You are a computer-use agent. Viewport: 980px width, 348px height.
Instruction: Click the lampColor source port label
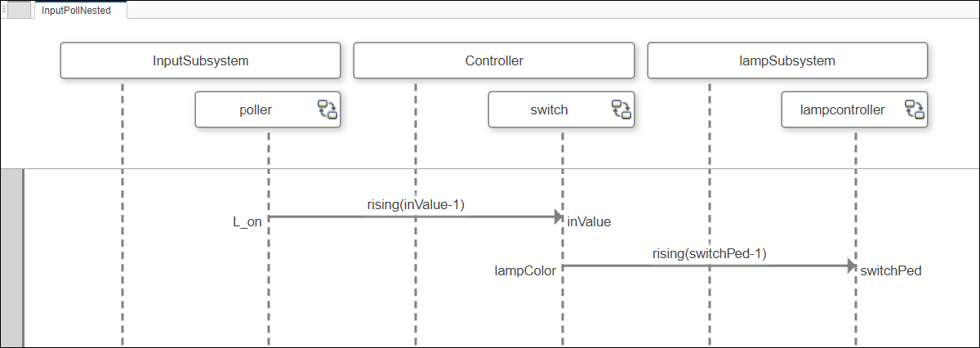tap(525, 270)
